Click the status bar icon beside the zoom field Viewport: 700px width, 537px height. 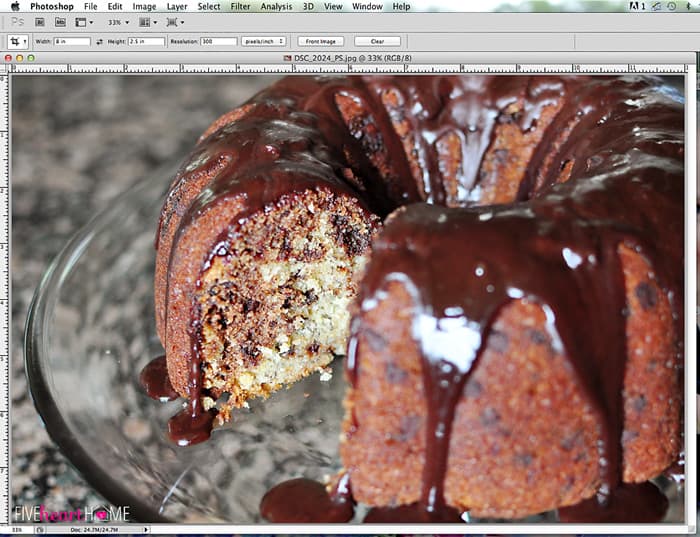click(40, 529)
